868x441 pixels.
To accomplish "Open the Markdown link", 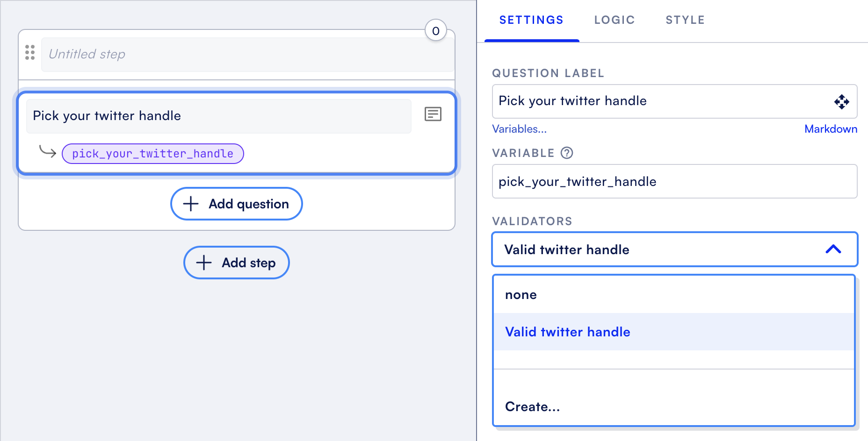I will pyautogui.click(x=831, y=129).
